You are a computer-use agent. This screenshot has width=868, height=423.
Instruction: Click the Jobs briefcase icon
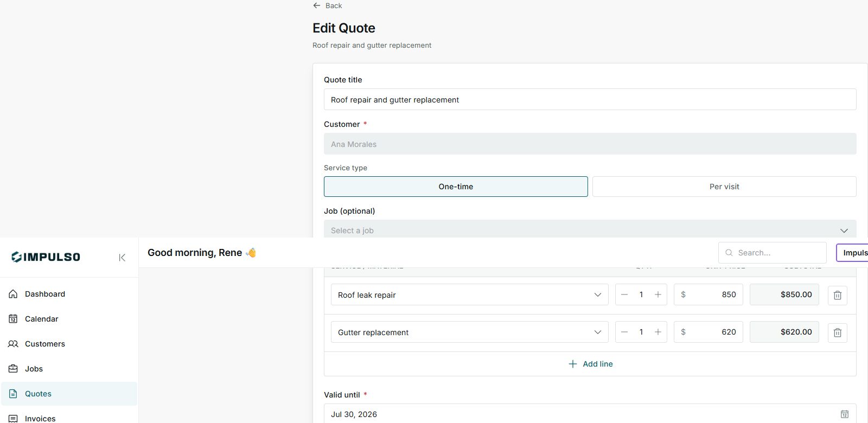(x=13, y=369)
